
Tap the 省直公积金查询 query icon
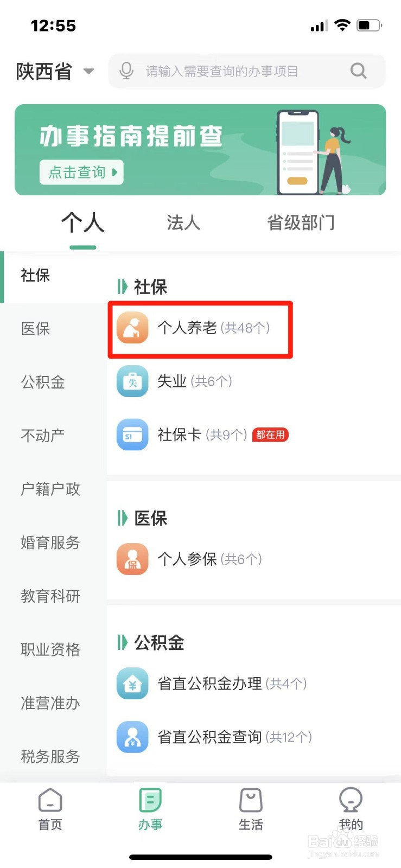click(x=132, y=737)
